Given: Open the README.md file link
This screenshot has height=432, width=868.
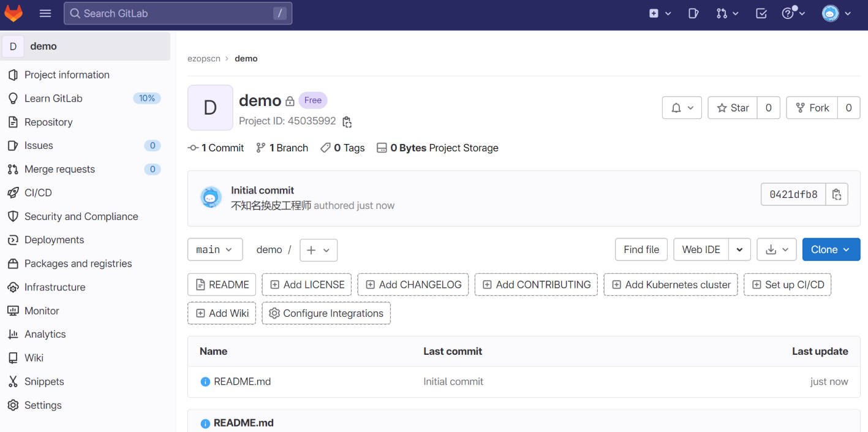Looking at the screenshot, I should [x=242, y=382].
